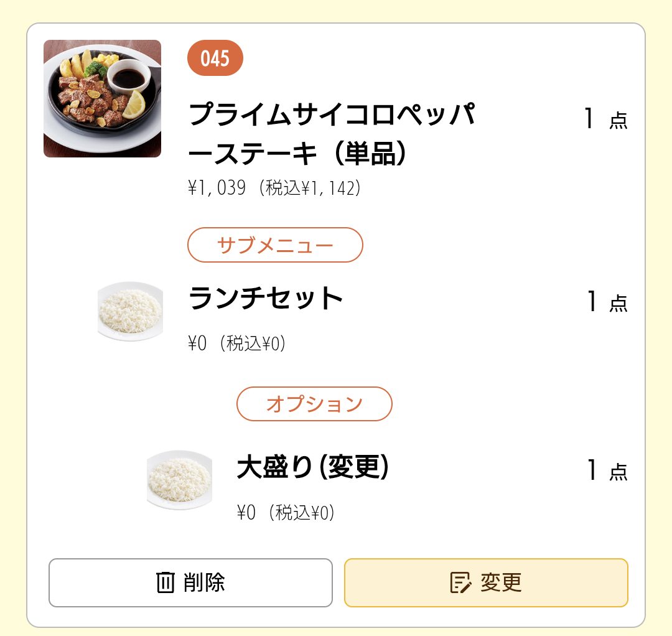Select the 大盛り(変更) option name
Viewport: 672px width, 636px height.
click(313, 467)
